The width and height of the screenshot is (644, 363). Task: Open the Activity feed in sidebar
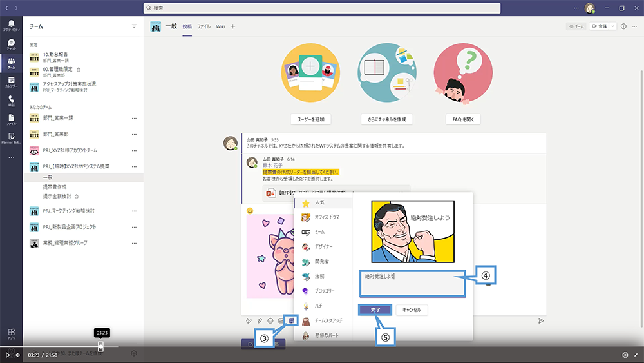(11, 26)
